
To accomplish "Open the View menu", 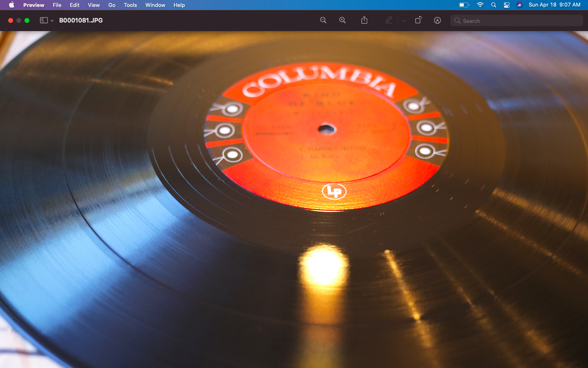I will 94,5.
